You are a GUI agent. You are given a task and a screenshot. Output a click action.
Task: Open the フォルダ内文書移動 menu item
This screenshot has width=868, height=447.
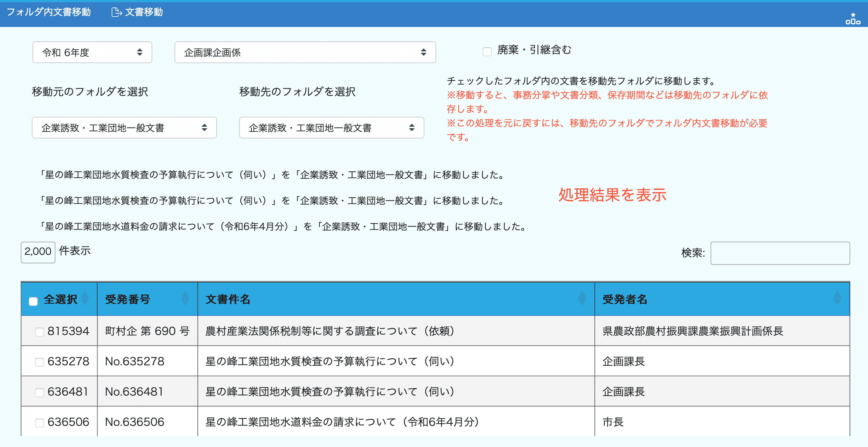[49, 12]
